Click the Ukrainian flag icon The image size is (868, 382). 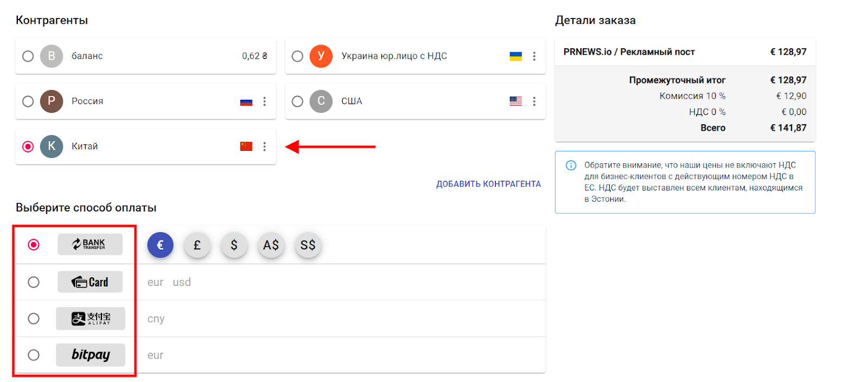(516, 56)
